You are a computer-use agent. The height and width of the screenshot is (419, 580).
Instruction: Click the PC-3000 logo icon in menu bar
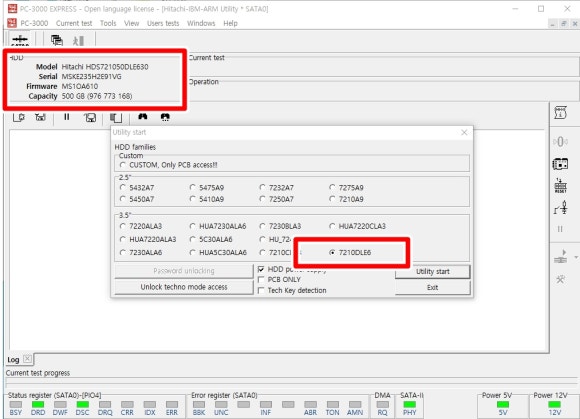click(x=12, y=23)
